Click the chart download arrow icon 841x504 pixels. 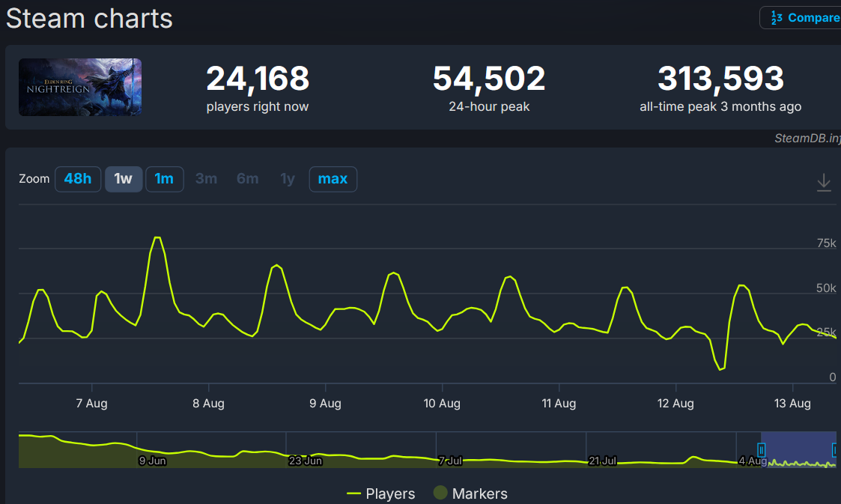tap(824, 182)
